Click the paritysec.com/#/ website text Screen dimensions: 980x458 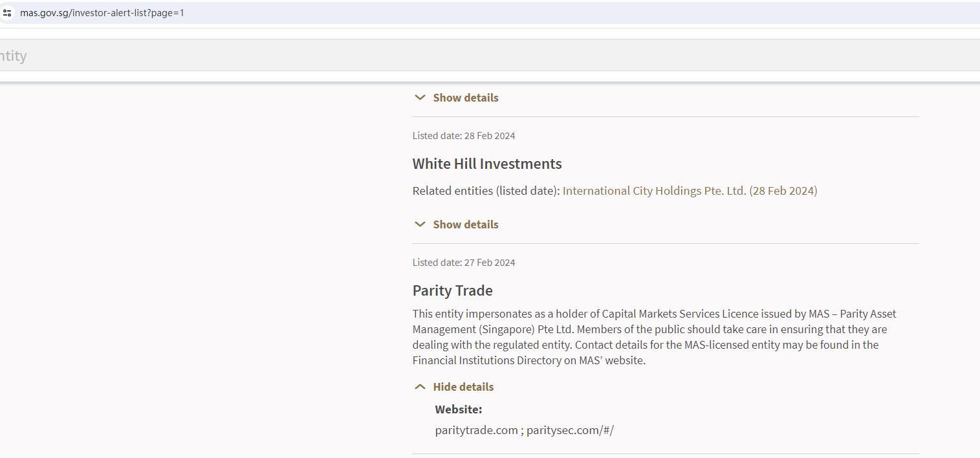point(570,430)
